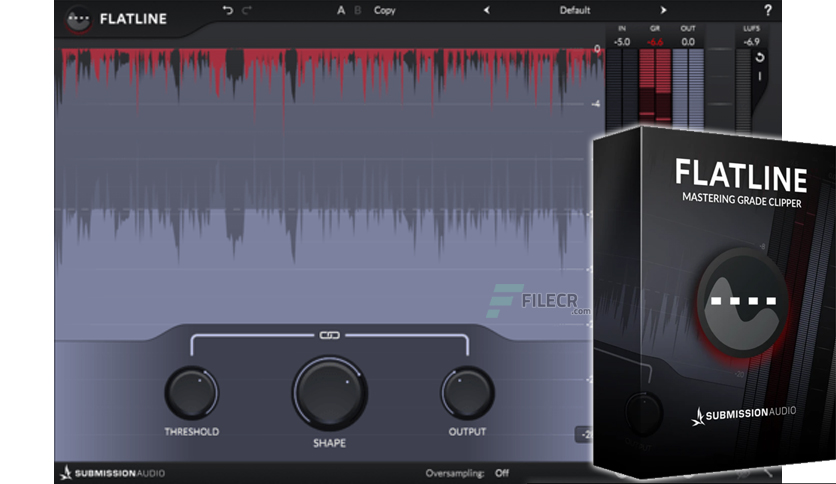The width and height of the screenshot is (836, 484).
Task: Click the Output knob
Action: [x=467, y=393]
